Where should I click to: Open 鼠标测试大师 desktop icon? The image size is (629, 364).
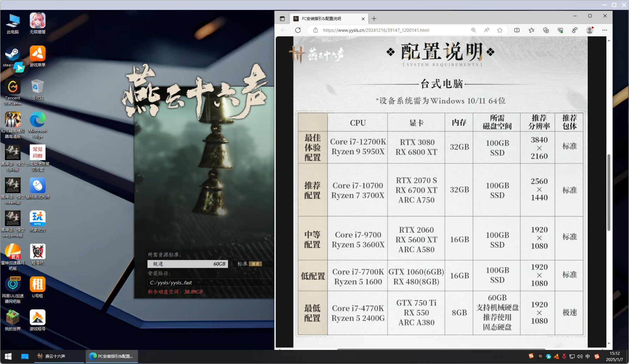37,189
